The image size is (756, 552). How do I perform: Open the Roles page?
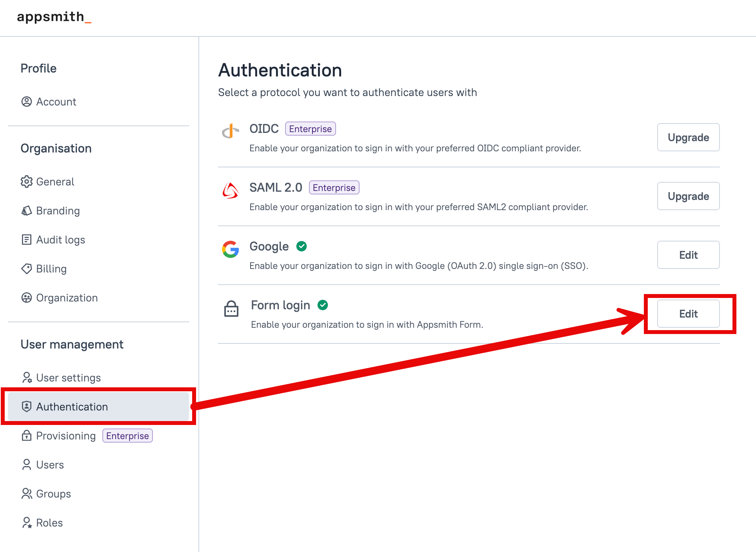(98, 523)
